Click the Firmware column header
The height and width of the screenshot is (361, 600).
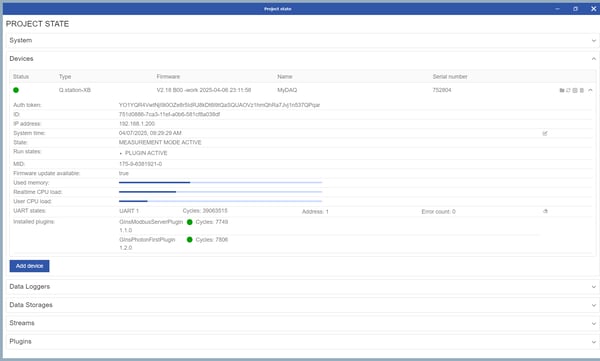[168, 77]
